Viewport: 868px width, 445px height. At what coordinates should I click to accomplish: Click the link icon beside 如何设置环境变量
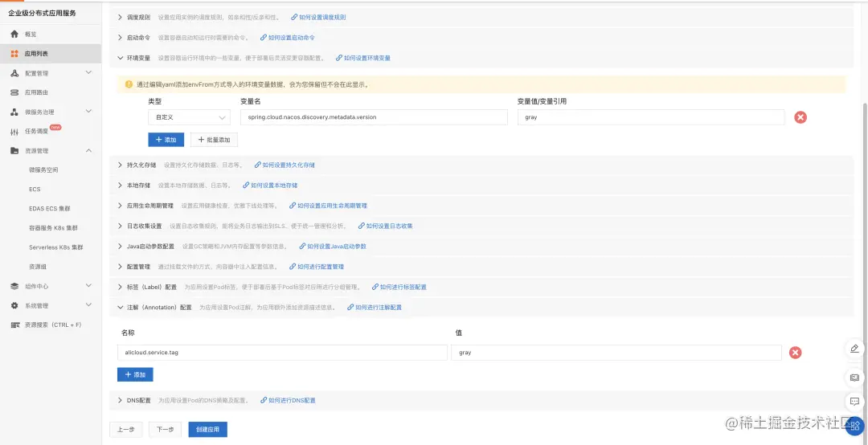pos(339,58)
